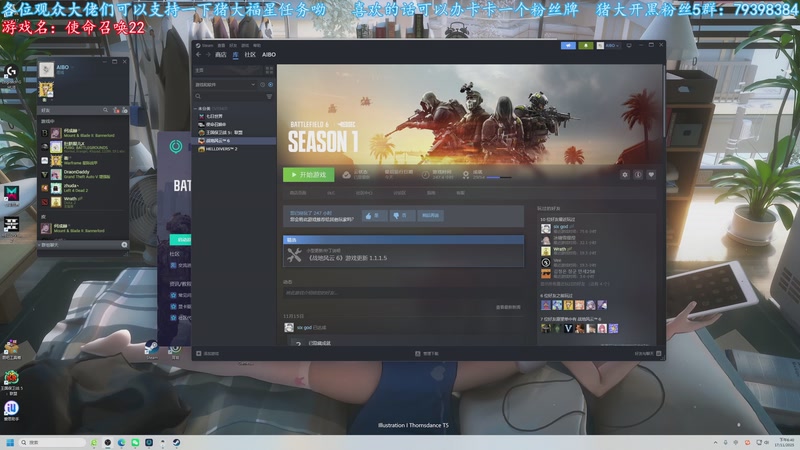This screenshot has width=800, height=450.
Task: Collapse the uncategorized games group
Action: (x=195, y=109)
